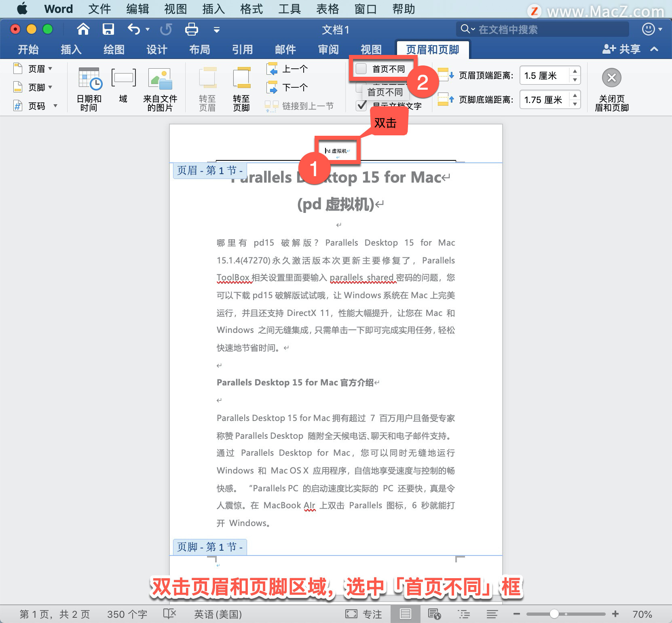Viewport: 672px width, 623px height.
Task: Open the 审阅 ribbon tab
Action: [328, 49]
